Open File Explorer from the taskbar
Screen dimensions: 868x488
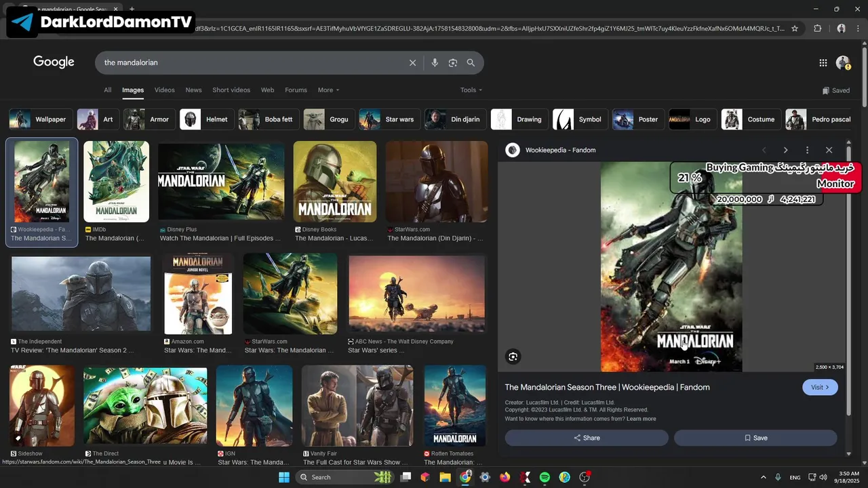pyautogui.click(x=445, y=477)
